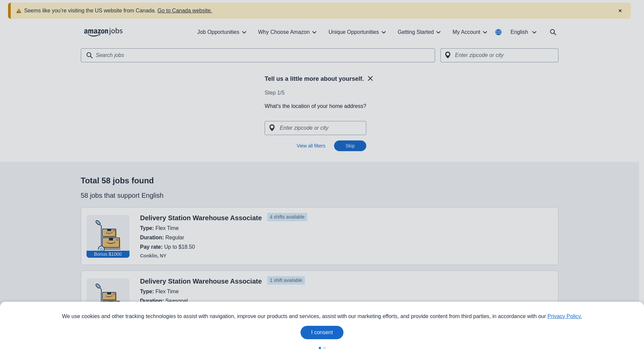Screen dimensions: 644x362
Task: Click the warning triangle icon in banner
Action: tap(19, 11)
